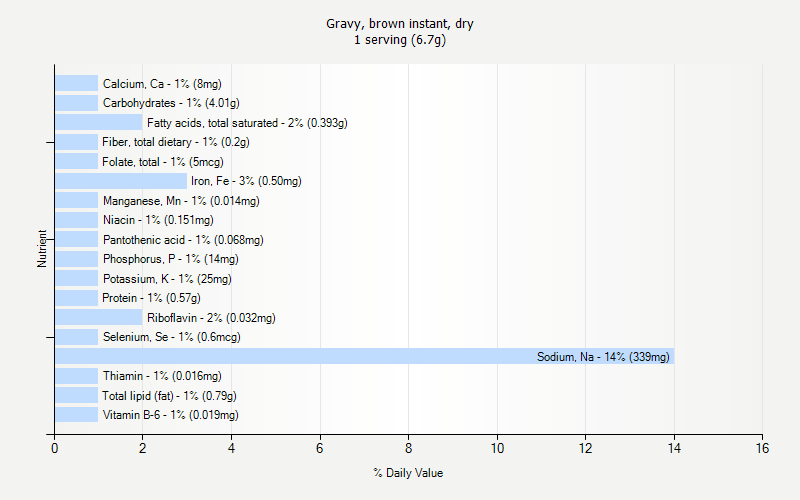Click the vertical 'Nutrient' axis title
This screenshot has width=800, height=500.
(42, 248)
